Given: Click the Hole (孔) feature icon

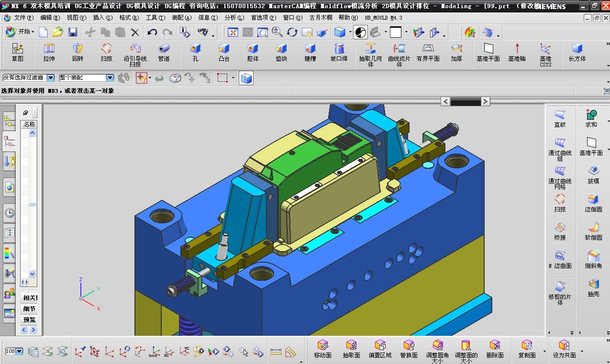Looking at the screenshot, I should [195, 52].
